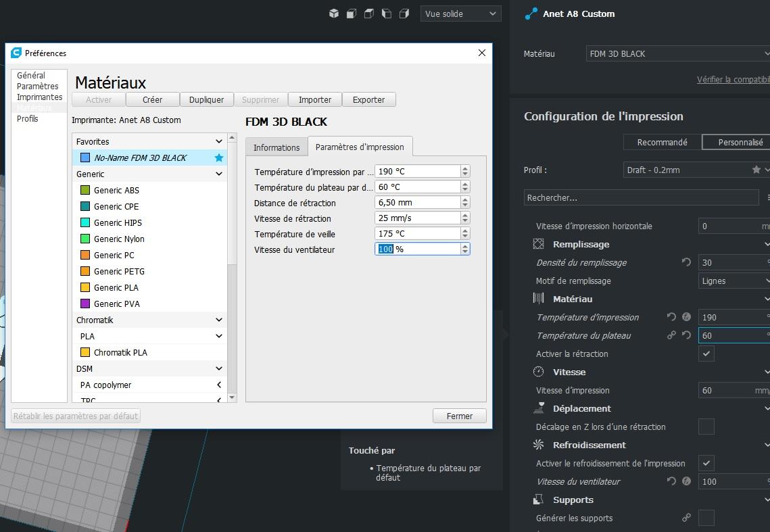Open Imprimantes preferences page

pos(39,97)
